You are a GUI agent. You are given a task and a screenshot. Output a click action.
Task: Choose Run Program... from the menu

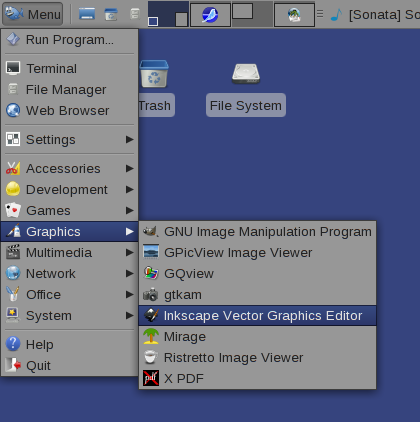point(70,40)
